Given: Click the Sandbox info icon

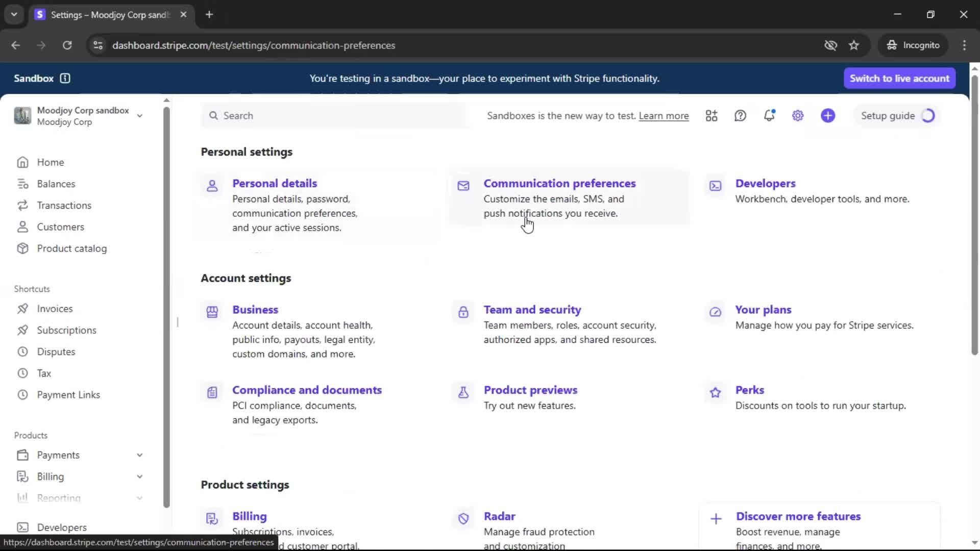Looking at the screenshot, I should pos(65,78).
